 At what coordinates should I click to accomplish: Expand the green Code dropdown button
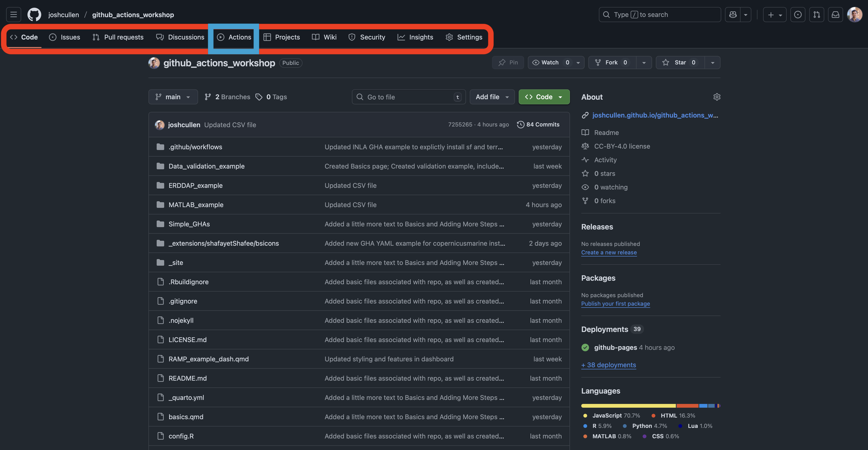pos(544,97)
